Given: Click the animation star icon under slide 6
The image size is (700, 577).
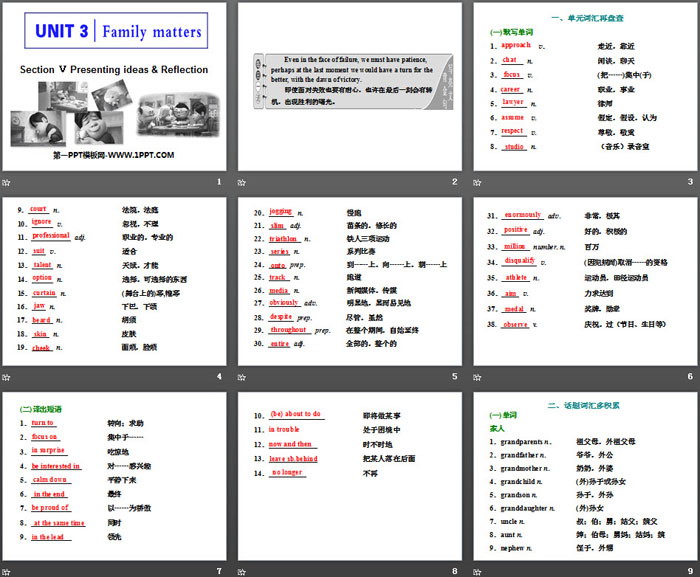Looking at the screenshot, I should (476, 377).
